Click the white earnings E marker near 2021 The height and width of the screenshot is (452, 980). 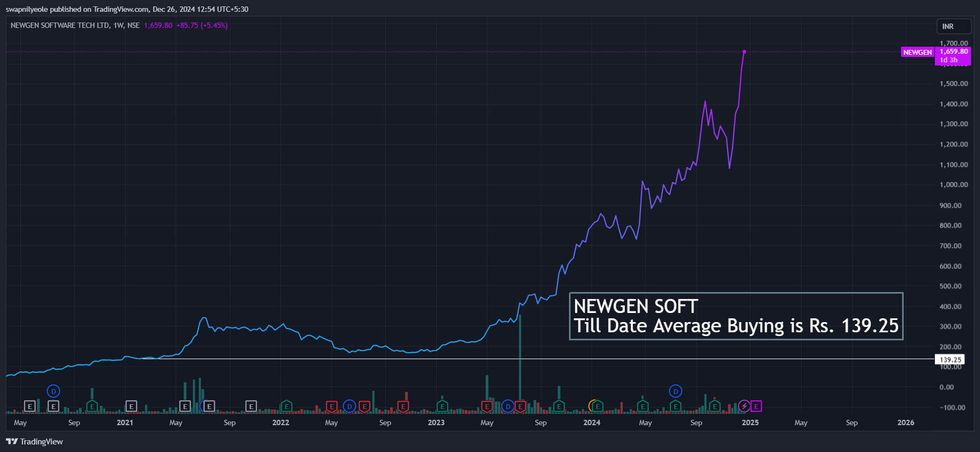click(x=131, y=406)
